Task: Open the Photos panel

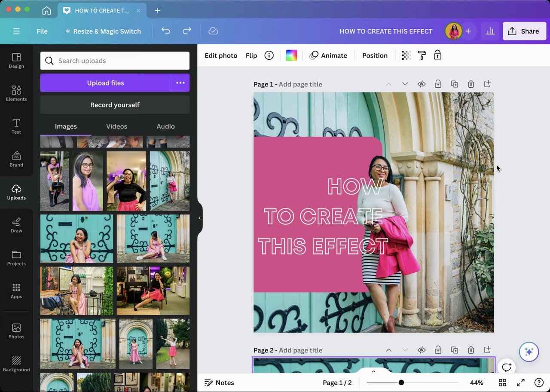Action: [16, 331]
